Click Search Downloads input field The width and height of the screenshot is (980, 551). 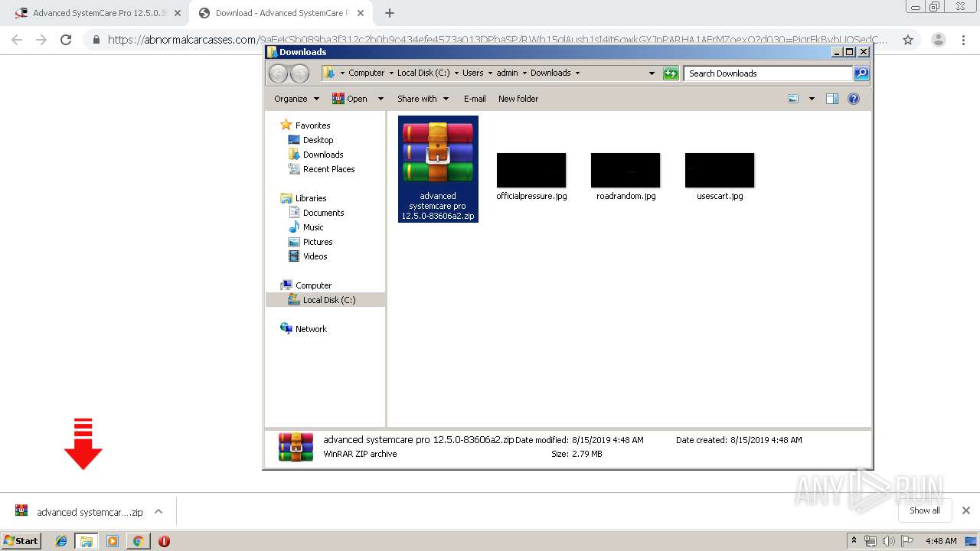[768, 73]
